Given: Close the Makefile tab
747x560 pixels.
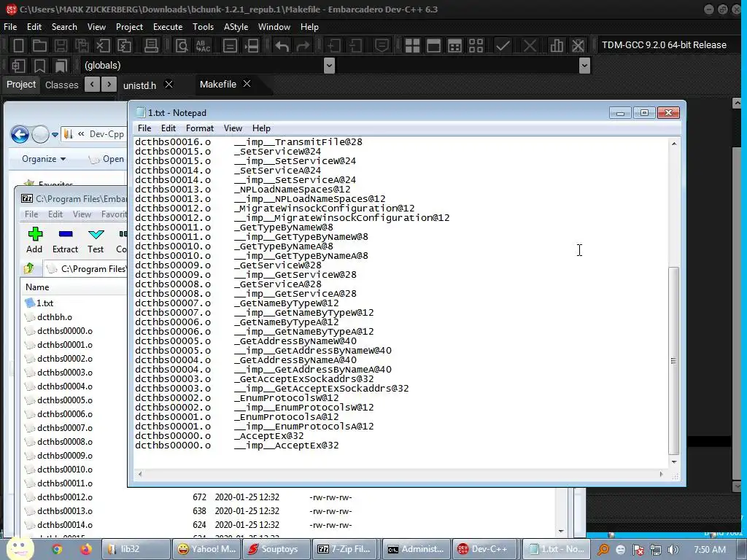Looking at the screenshot, I should [247, 84].
